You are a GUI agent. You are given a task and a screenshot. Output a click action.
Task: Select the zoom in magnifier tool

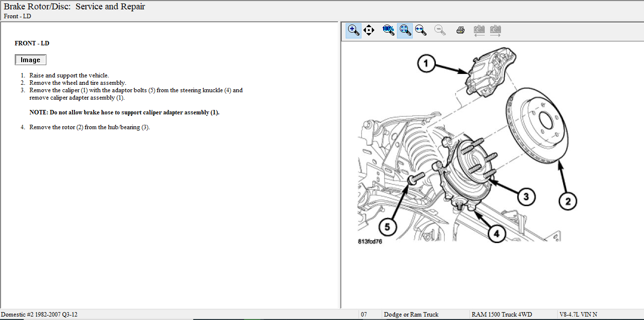point(354,31)
